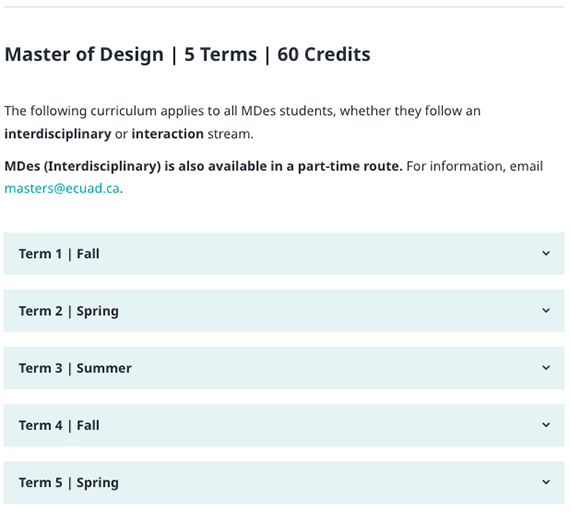Select the bold word 'interdisciplinary'
This screenshot has width=570, height=512.
(x=58, y=134)
